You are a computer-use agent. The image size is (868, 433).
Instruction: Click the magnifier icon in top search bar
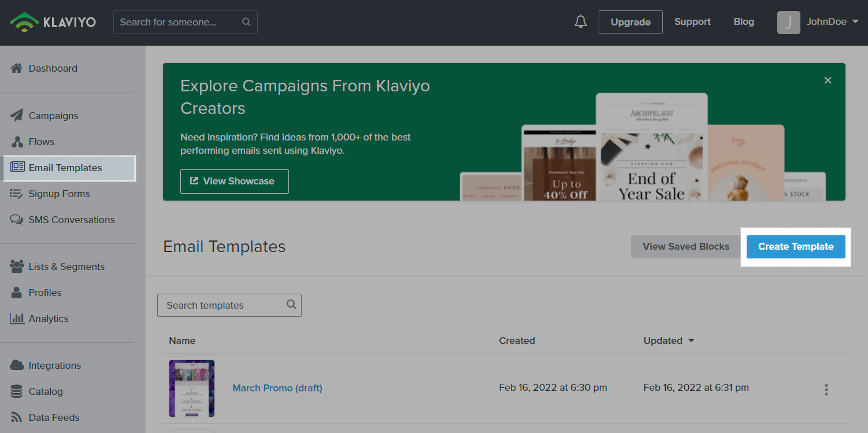(246, 22)
